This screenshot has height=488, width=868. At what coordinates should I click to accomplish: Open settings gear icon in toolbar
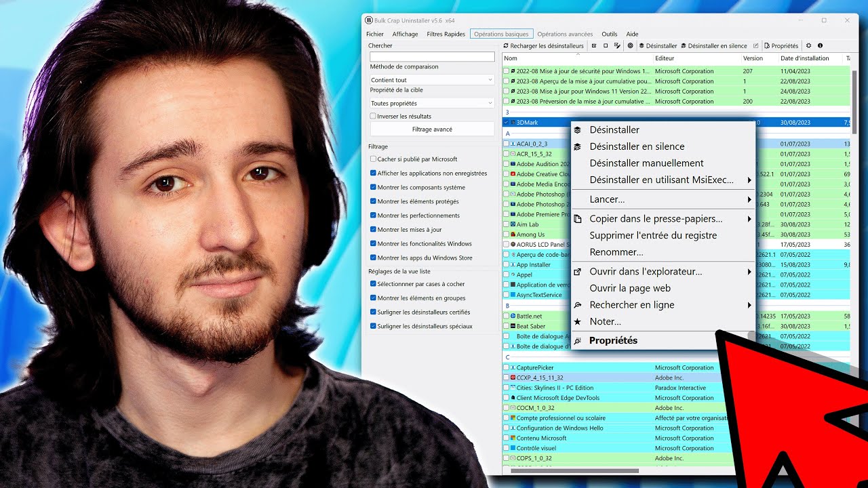pyautogui.click(x=808, y=45)
